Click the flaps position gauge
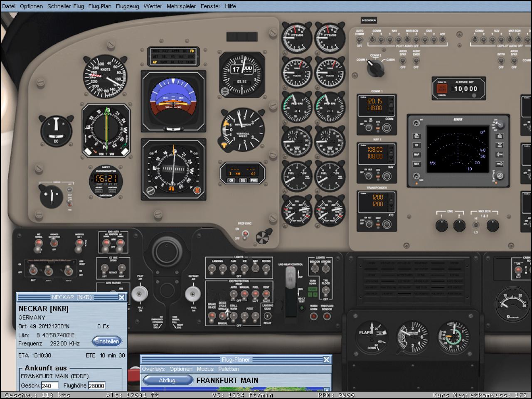This screenshot has width=532, height=399. pyautogui.click(x=373, y=337)
